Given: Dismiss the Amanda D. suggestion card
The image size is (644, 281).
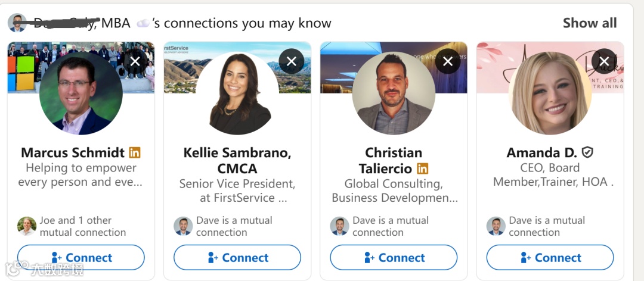Looking at the screenshot, I should (x=604, y=61).
